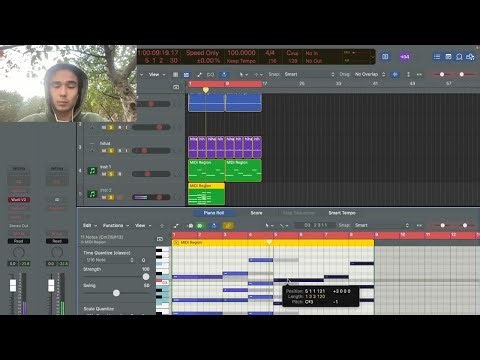Screen dimensions: 480x360
Task: Expand the LCD display mode arrow
Action: pos(372,57)
